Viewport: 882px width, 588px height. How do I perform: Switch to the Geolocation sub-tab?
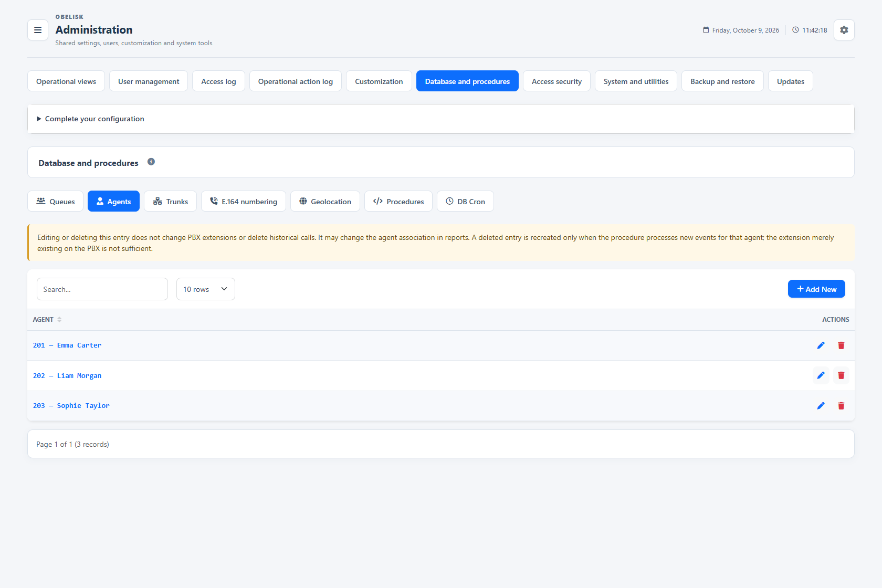click(x=325, y=201)
